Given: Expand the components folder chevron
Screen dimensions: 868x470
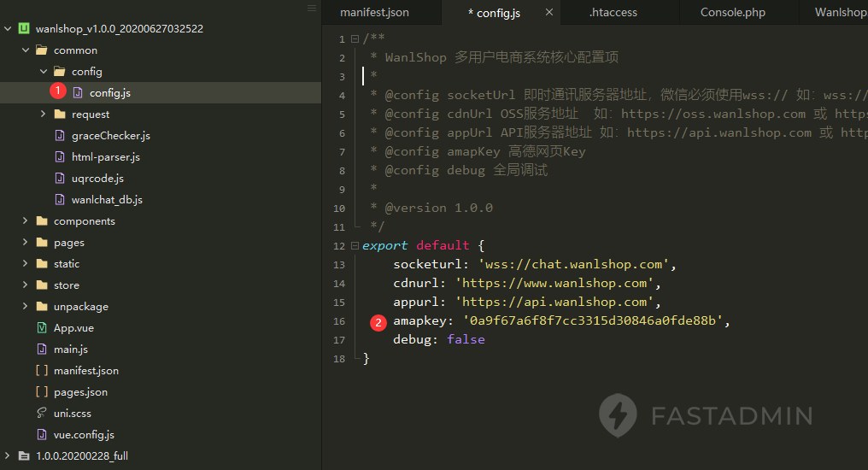Looking at the screenshot, I should point(25,220).
